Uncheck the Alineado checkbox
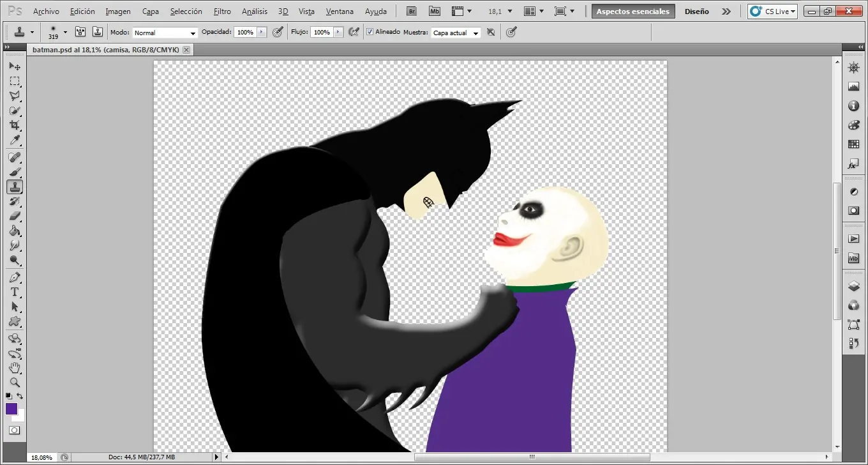Screen dimensions: 868x465 pos(370,31)
